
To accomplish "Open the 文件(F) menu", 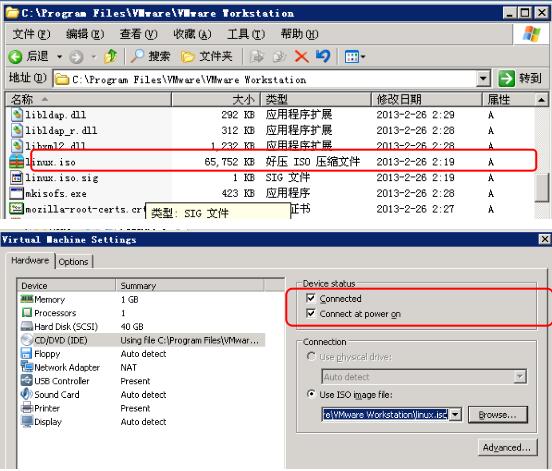I will pos(31,34).
